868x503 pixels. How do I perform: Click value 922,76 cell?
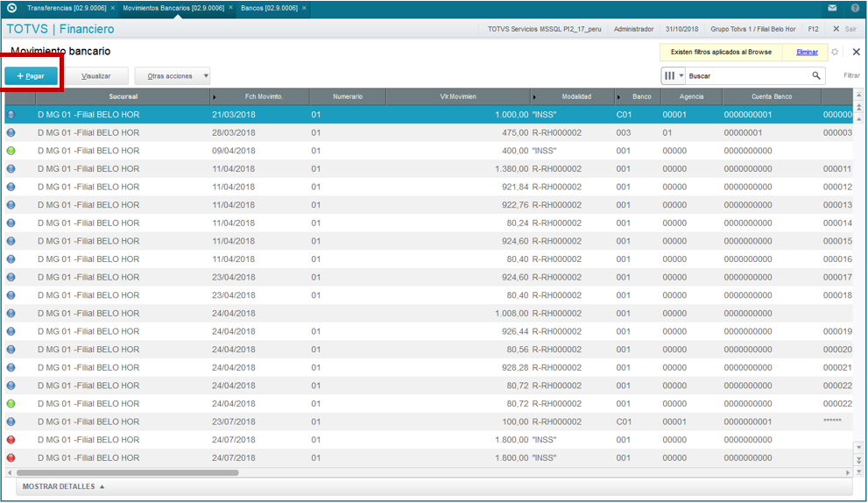pyautogui.click(x=515, y=205)
